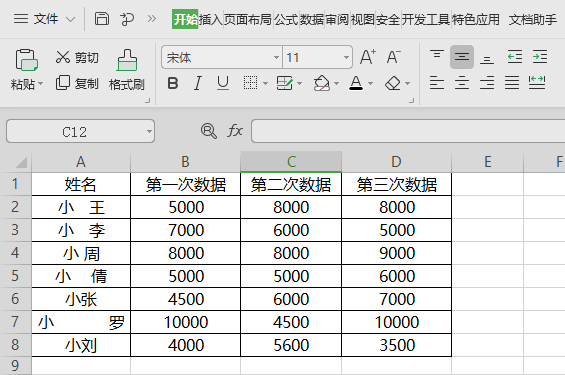The height and width of the screenshot is (375, 565).
Task: Open the font name 宋体 dropdown
Action: tap(276, 57)
